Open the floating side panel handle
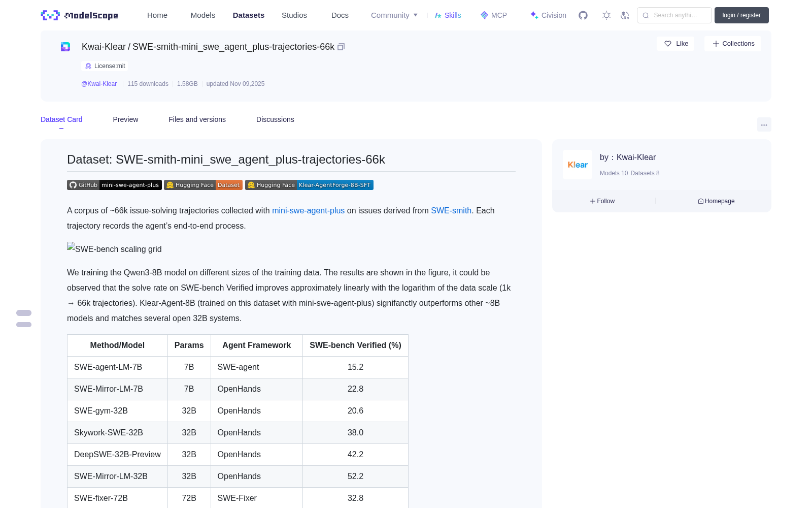 tap(24, 319)
